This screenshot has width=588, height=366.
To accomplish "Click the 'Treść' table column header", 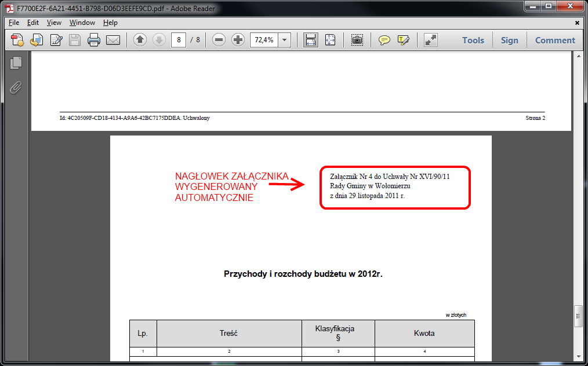I will point(228,333).
